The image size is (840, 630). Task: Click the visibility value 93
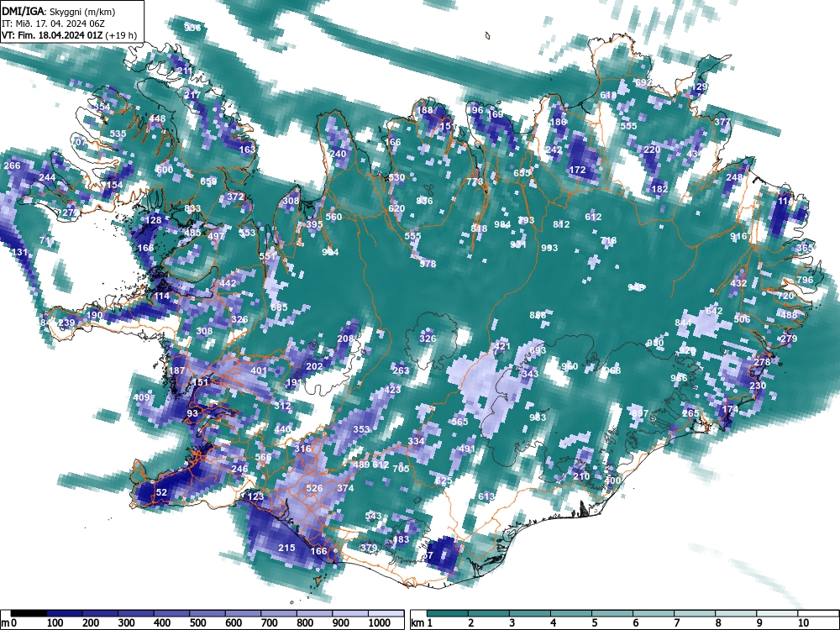[192, 413]
